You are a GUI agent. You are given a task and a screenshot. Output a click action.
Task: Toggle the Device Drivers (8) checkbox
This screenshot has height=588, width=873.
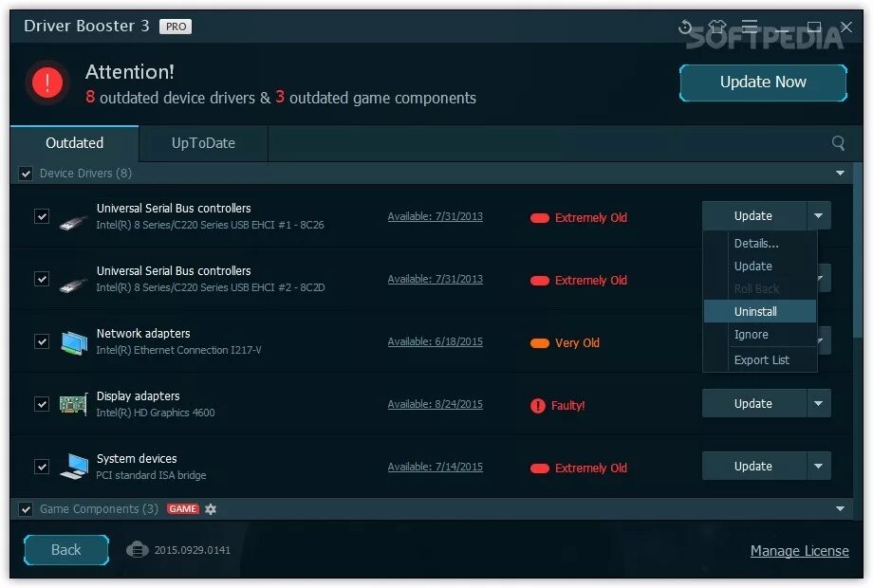click(x=26, y=174)
